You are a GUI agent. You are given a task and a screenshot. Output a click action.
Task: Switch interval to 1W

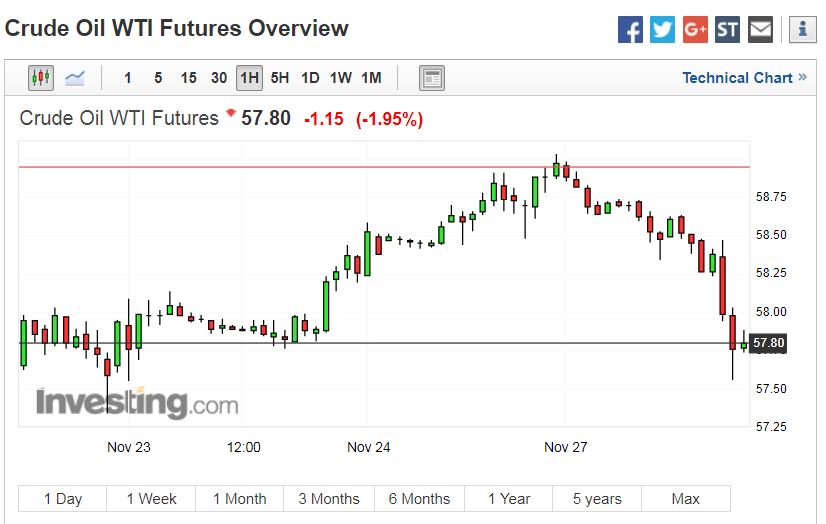pyautogui.click(x=341, y=78)
